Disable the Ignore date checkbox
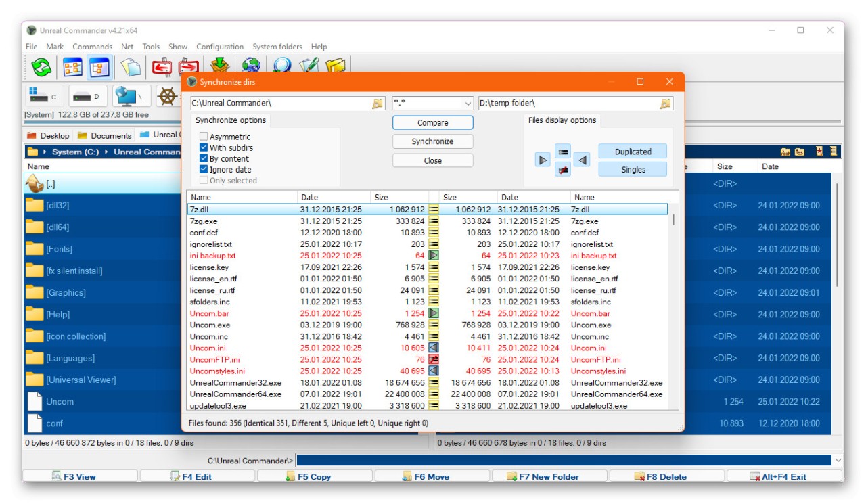The width and height of the screenshot is (866, 504). pyautogui.click(x=204, y=170)
